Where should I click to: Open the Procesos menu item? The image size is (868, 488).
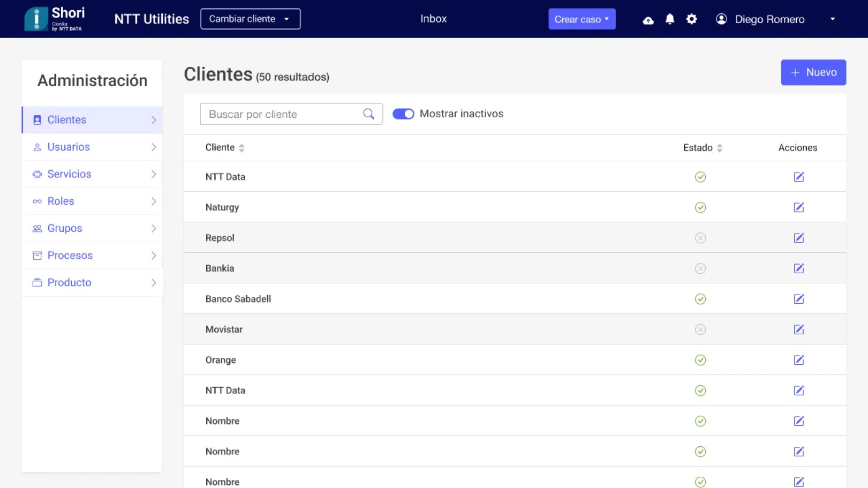point(92,256)
